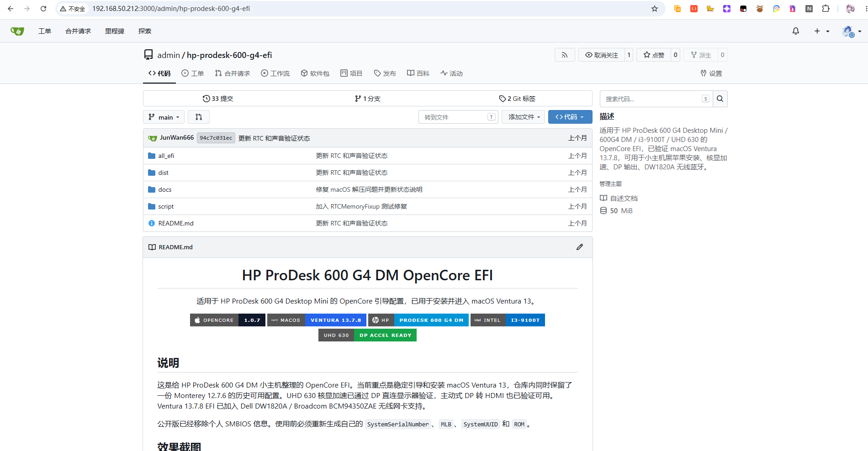Click the hp-prodesk-600-g4-efi repository name
868x451 pixels.
(x=229, y=55)
